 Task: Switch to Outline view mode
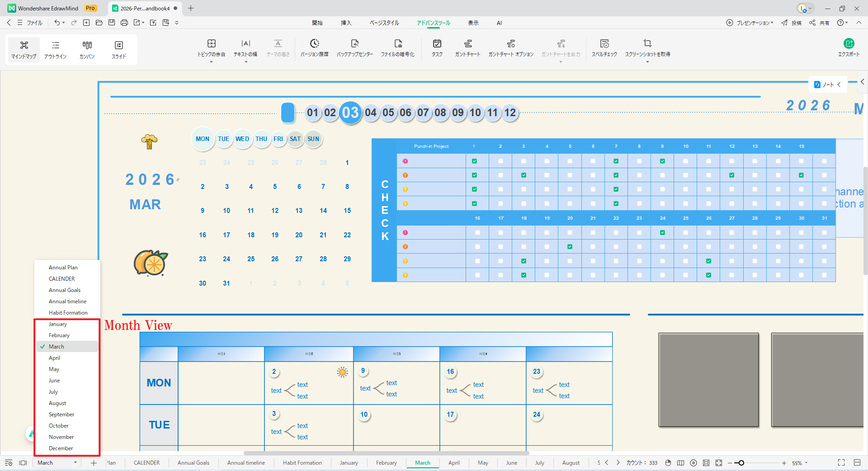pyautogui.click(x=55, y=49)
